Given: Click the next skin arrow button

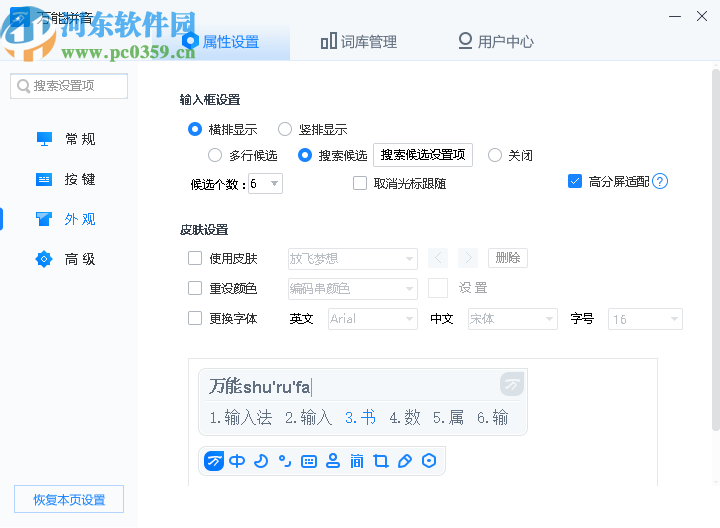Looking at the screenshot, I should 468,258.
